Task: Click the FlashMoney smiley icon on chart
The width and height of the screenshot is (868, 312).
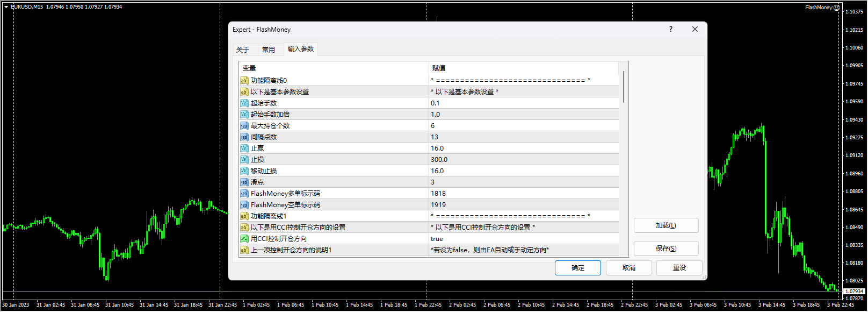Action: 836,8
